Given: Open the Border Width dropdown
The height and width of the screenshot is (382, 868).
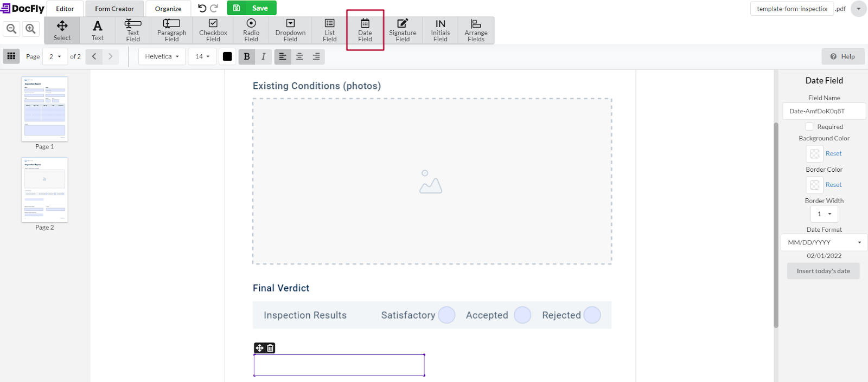Looking at the screenshot, I should 824,214.
